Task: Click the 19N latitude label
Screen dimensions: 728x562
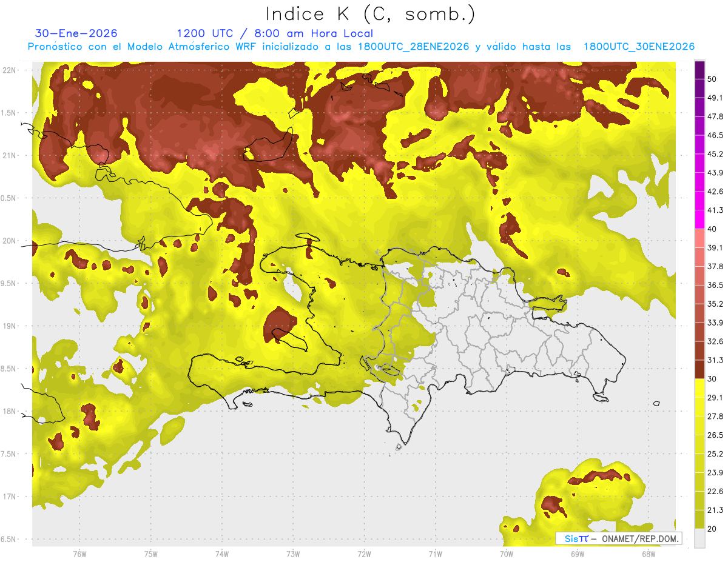Action: click(9, 326)
